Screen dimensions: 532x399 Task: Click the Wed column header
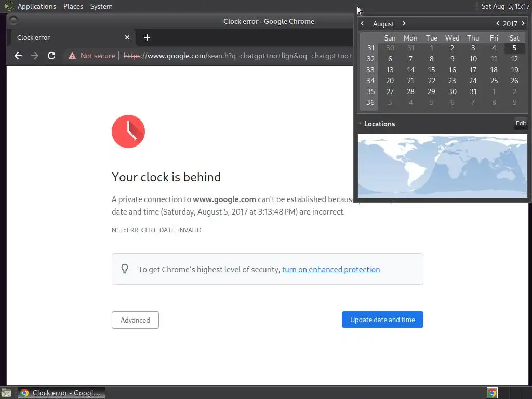click(452, 38)
